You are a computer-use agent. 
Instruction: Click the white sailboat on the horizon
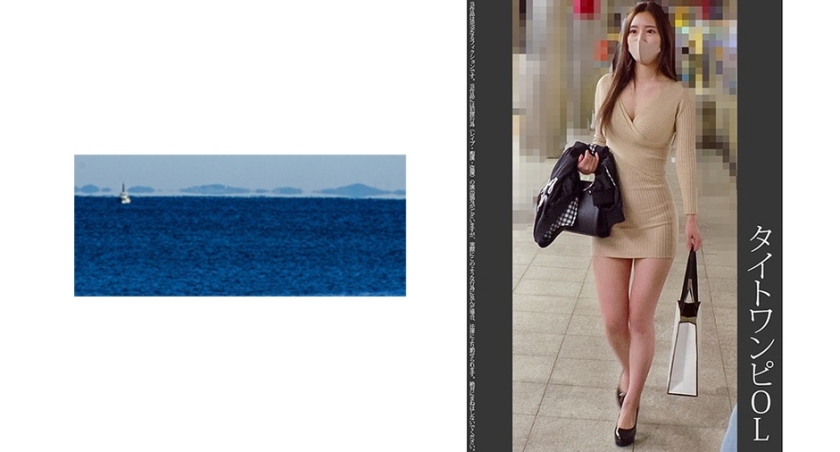tap(124, 193)
